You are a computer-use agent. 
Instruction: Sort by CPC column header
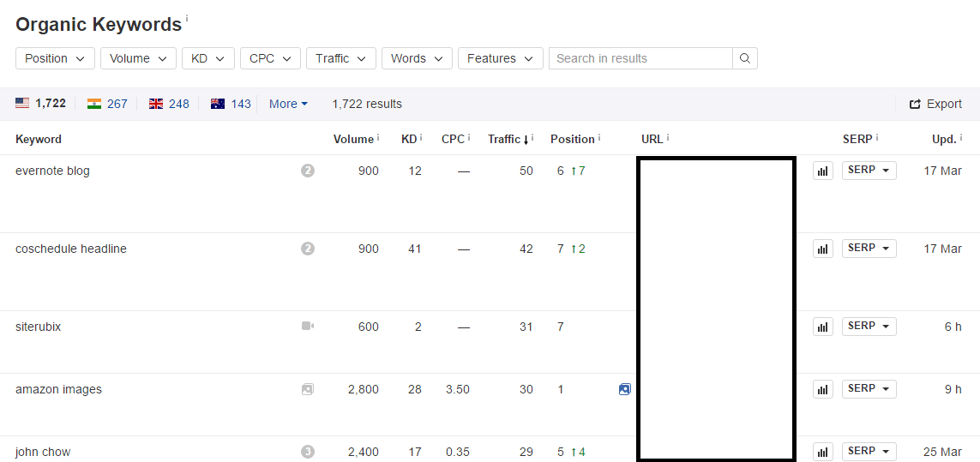[453, 139]
